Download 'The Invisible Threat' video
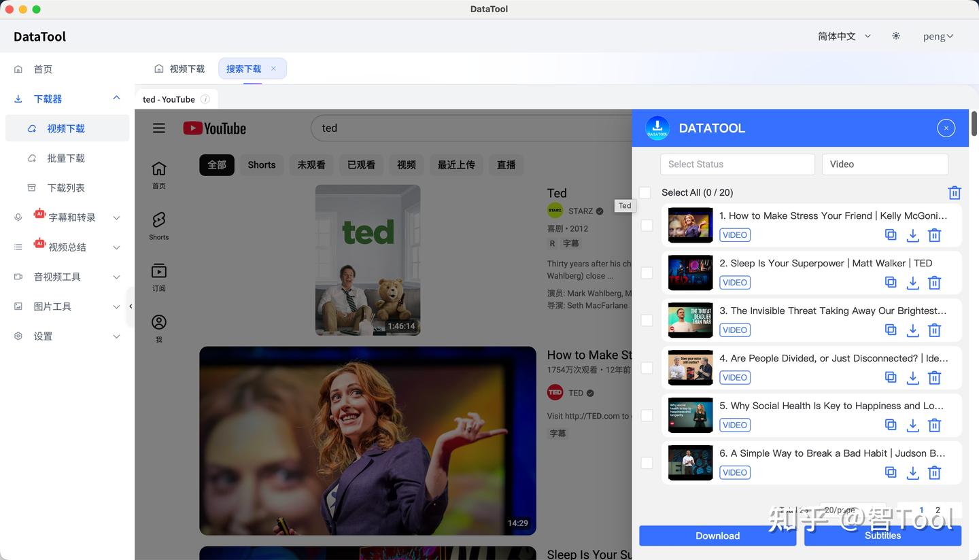The width and height of the screenshot is (979, 560). coord(913,330)
